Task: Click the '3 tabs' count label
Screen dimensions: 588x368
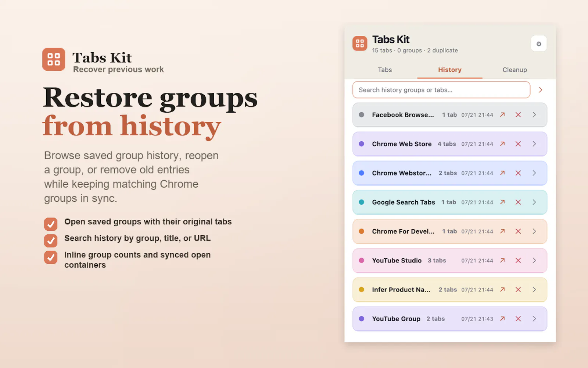Action: tap(437, 261)
